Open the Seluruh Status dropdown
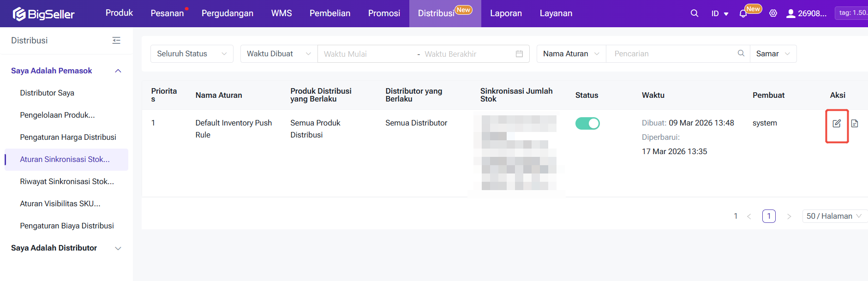Viewport: 868px width, 281px height. 192,54
